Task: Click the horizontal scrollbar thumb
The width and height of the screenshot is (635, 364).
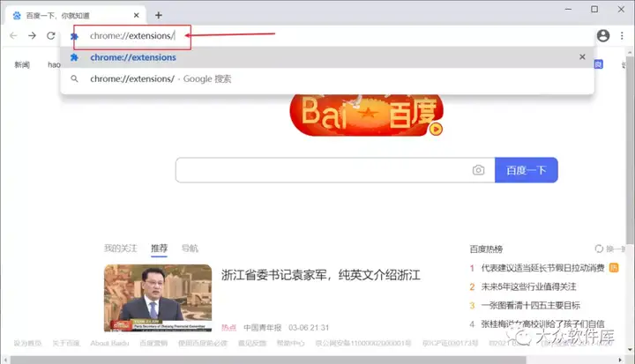Action: coord(268,360)
